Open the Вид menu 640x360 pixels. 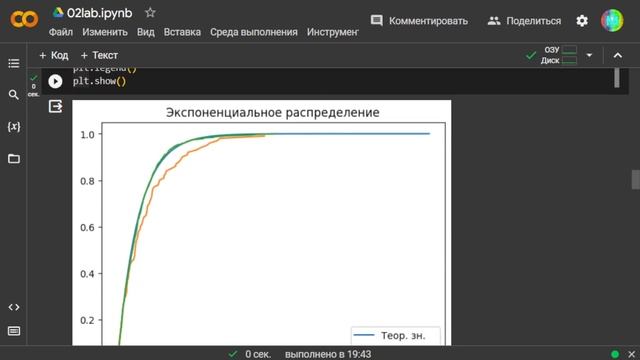point(146,32)
